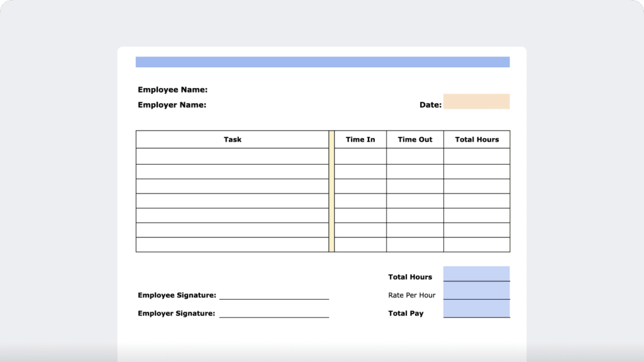Click the Employer Signature line
This screenshot has width=644, height=362.
tap(274, 314)
